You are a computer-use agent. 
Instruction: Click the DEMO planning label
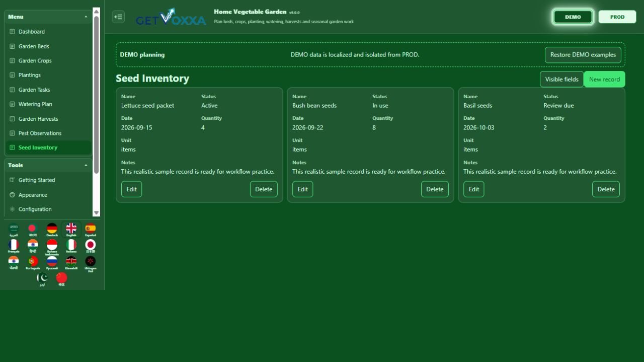142,55
